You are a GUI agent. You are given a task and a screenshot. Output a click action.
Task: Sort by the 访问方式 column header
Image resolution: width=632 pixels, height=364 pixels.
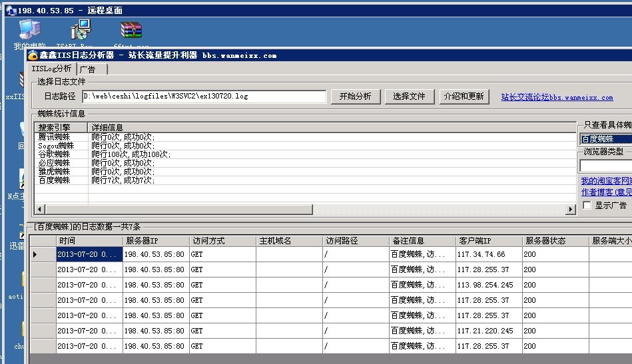222,241
